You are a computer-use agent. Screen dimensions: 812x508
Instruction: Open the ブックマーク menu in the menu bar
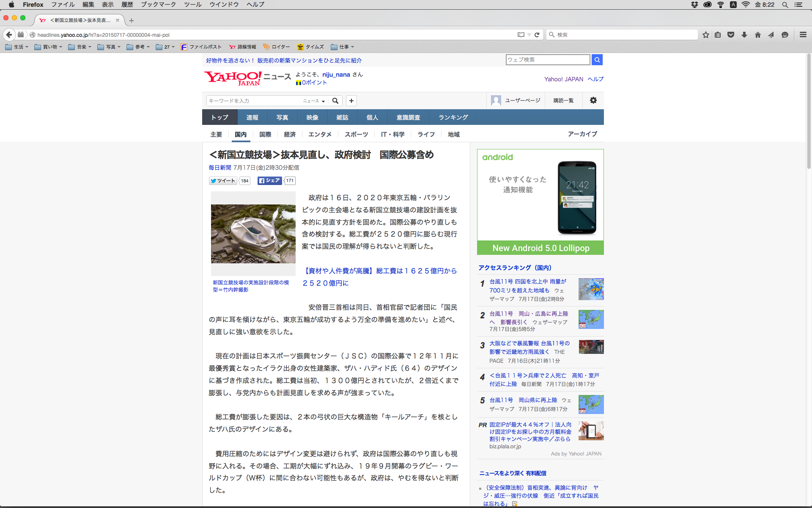click(x=158, y=5)
